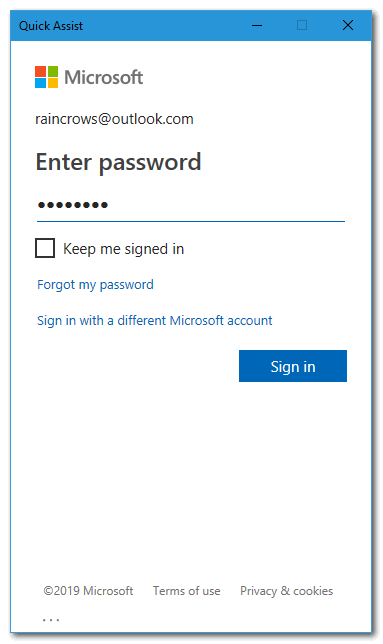383x644 pixels.
Task: Click the raincrows@outlook.com account email
Action: (x=114, y=119)
